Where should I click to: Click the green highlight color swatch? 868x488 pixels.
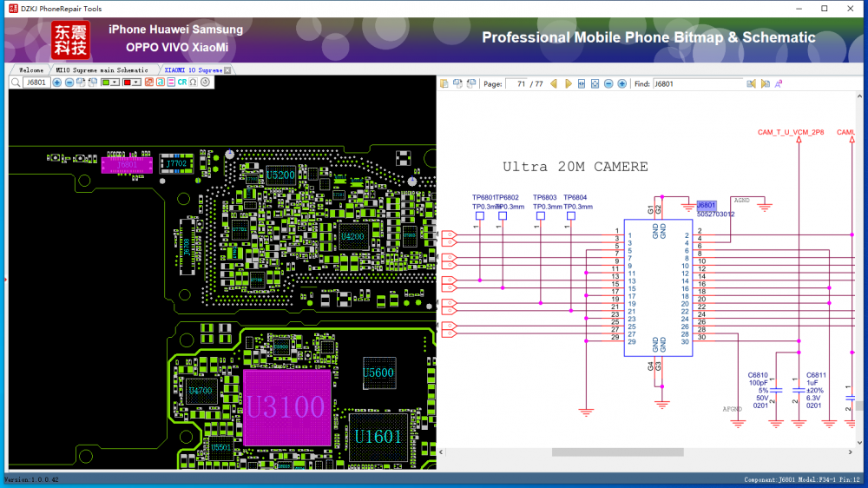pyautogui.click(x=106, y=82)
